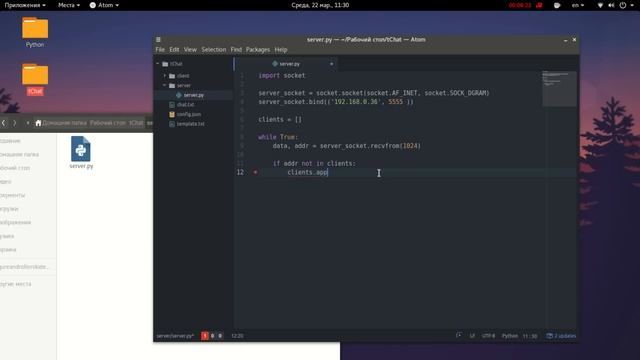The height and width of the screenshot is (360, 640).
Task: Collapse the tChat root folder in tree view
Action: coord(158,64)
